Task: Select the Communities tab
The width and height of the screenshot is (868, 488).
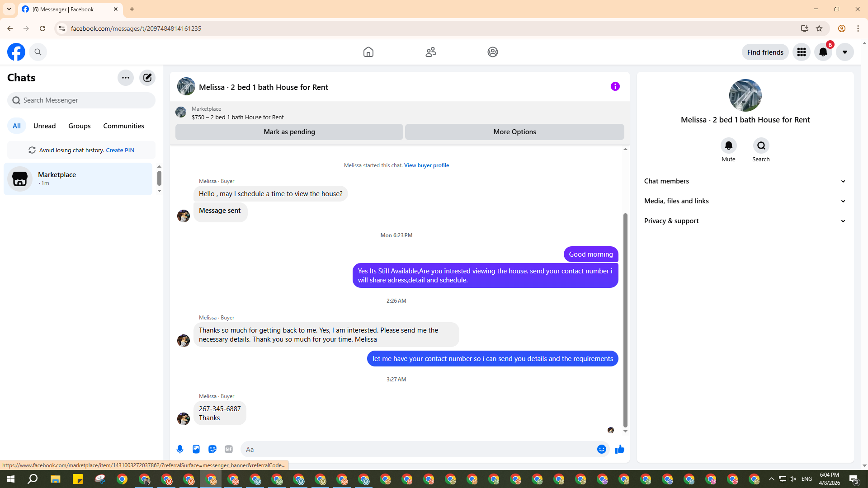Action: [x=123, y=126]
